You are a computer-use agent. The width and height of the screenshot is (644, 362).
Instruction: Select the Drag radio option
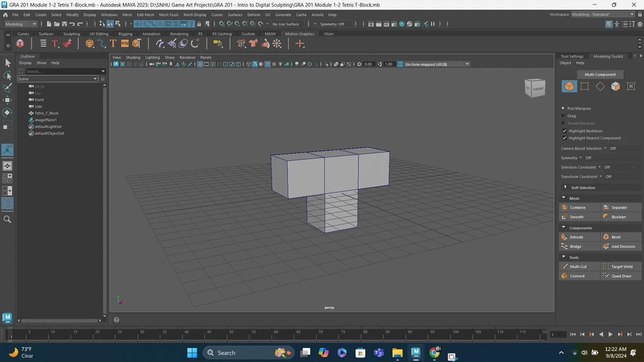[563, 116]
